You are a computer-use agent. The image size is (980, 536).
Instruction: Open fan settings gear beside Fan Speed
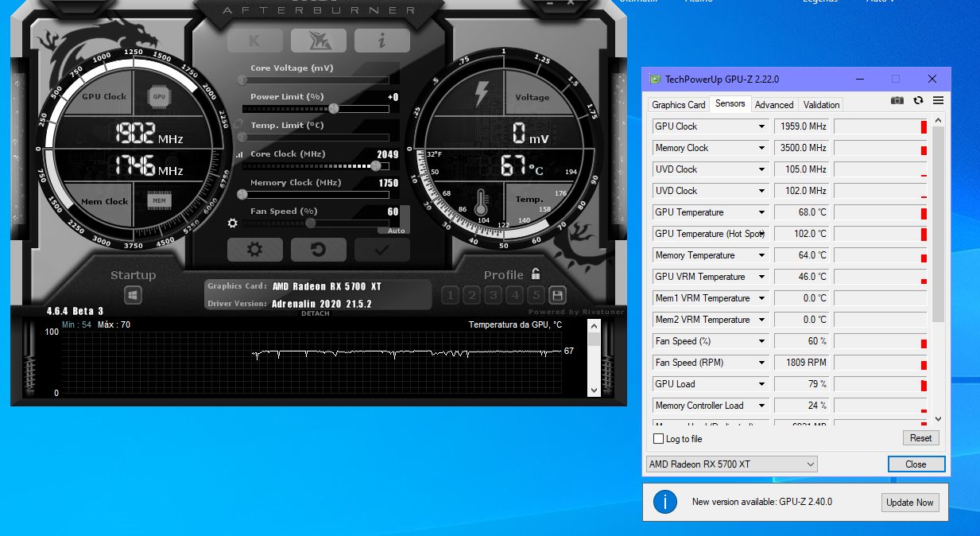232,223
